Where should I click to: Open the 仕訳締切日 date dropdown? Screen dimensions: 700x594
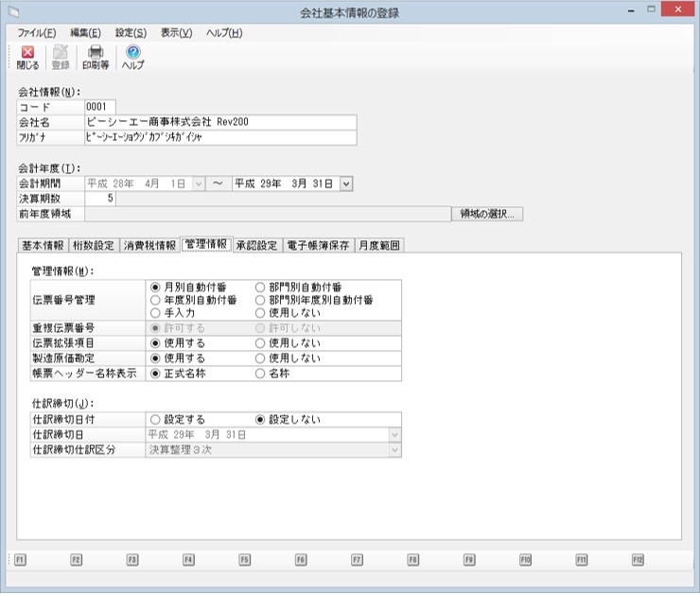point(394,435)
